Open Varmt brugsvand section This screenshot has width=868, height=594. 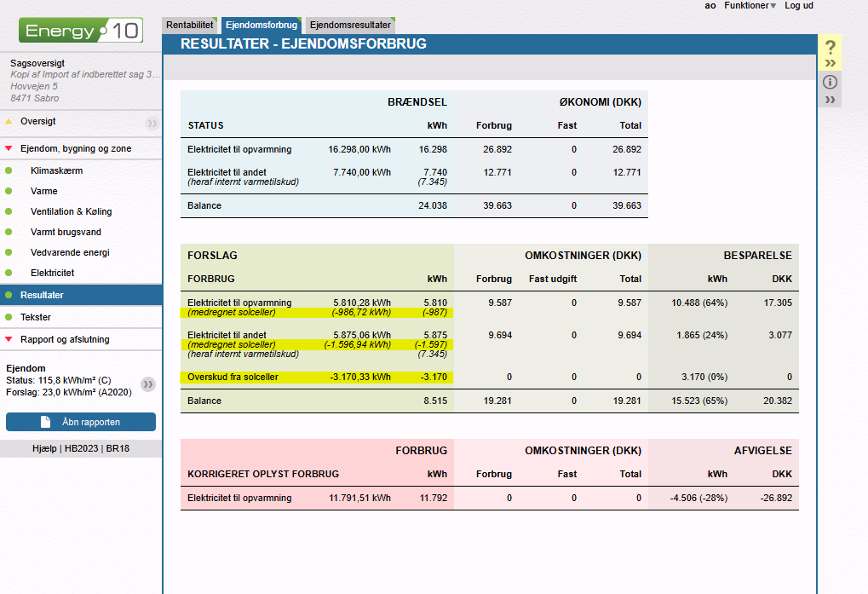click(66, 232)
